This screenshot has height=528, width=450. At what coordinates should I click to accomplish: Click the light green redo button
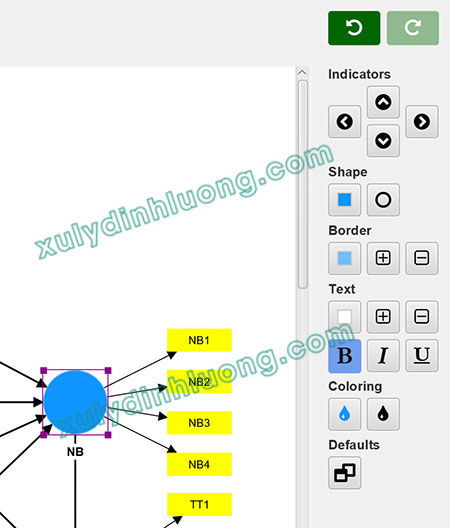(413, 28)
